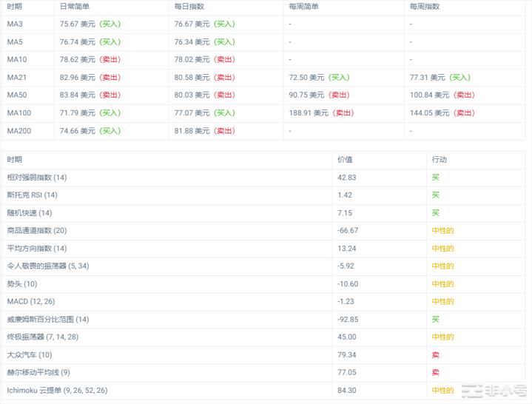Click MA50 daily simple value 83.84 美元

[x=78, y=95]
